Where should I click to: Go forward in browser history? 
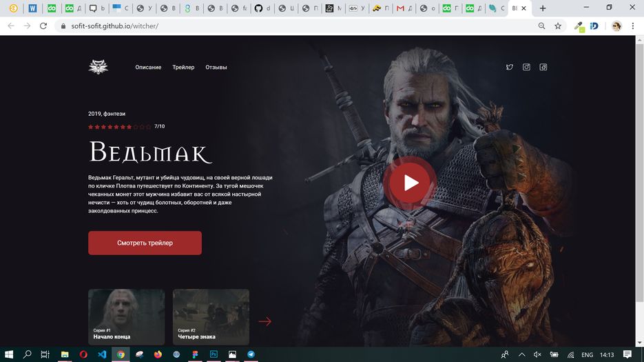pos(27,26)
